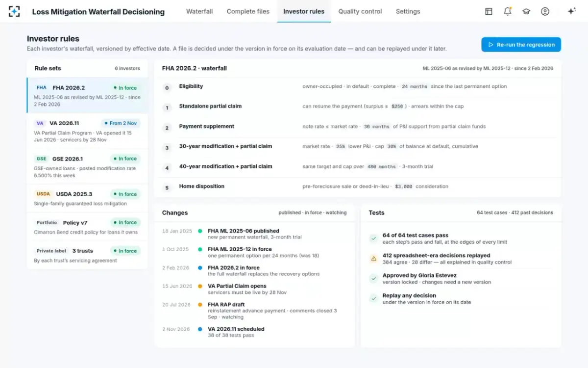This screenshot has height=368, width=588.
Task: Select the FHA 2026.2 rule set
Action: (x=87, y=96)
